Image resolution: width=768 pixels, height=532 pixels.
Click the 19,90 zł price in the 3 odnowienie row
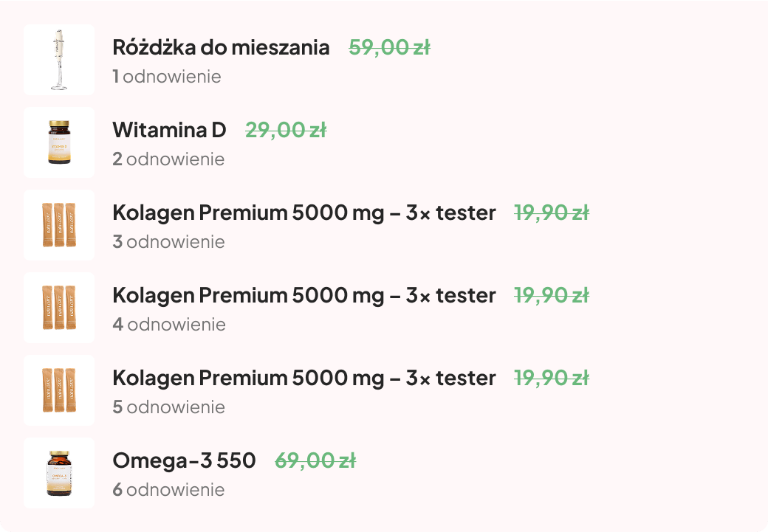[552, 213]
